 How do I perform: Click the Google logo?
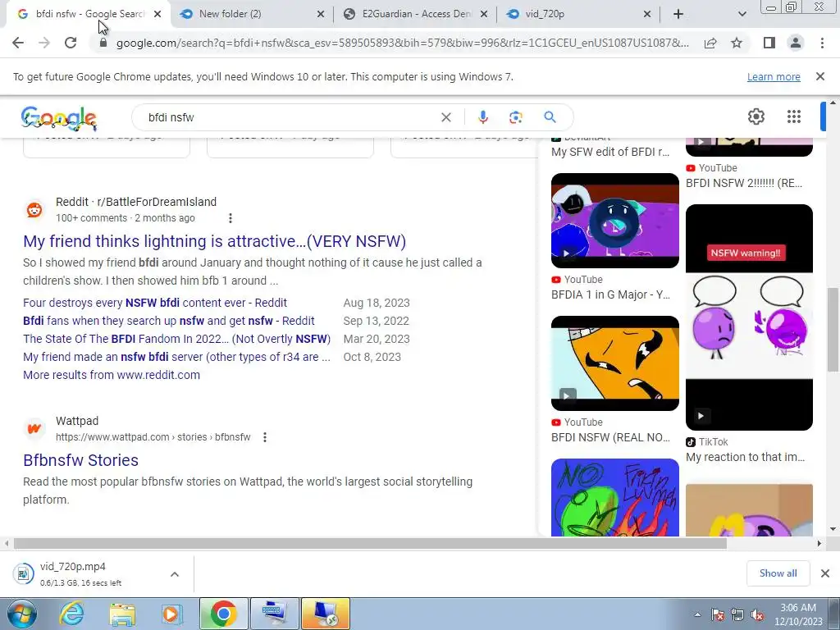click(59, 118)
